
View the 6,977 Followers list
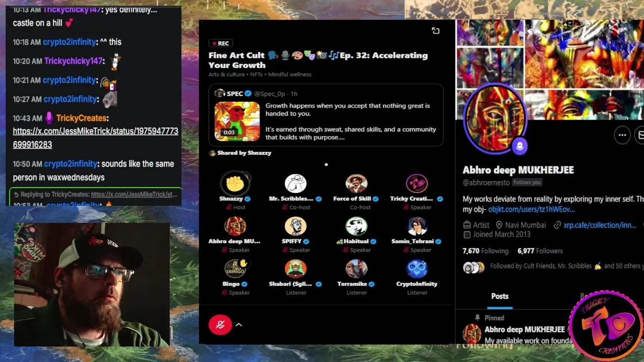click(540, 251)
